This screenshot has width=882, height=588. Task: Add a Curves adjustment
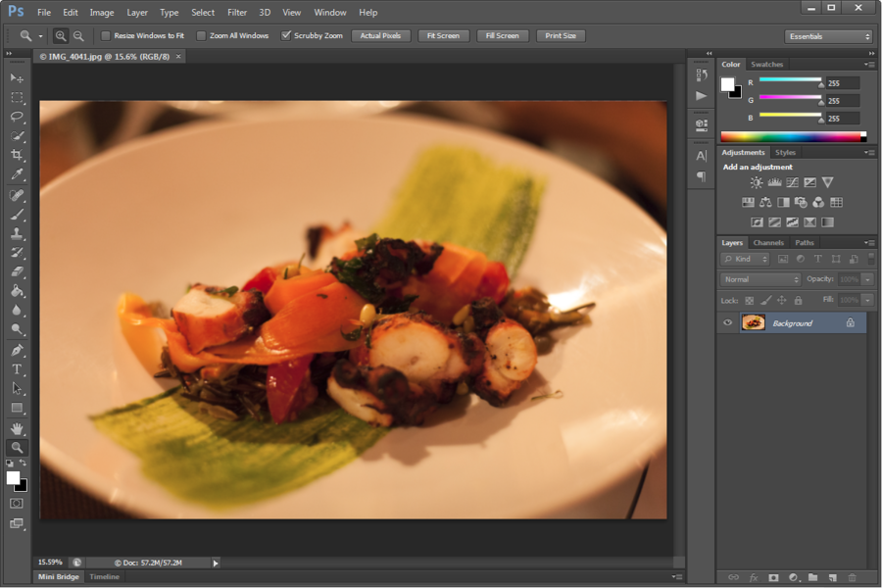click(x=792, y=182)
